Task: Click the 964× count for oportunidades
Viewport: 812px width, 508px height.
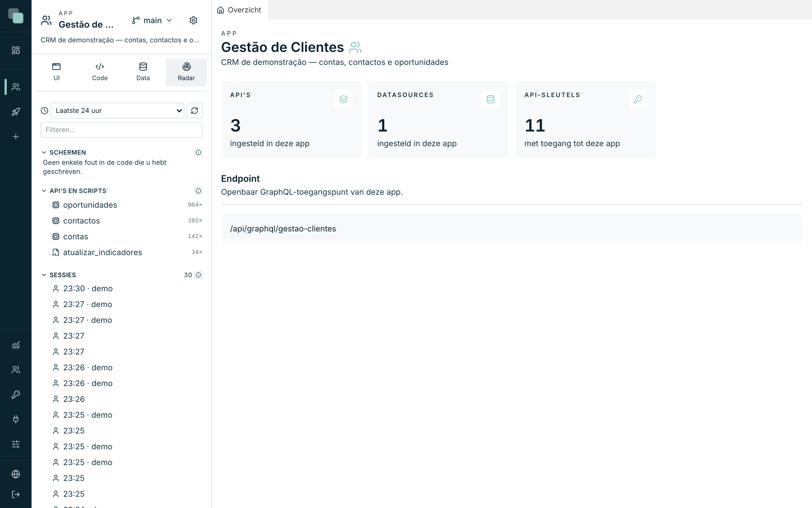Action: click(x=195, y=205)
